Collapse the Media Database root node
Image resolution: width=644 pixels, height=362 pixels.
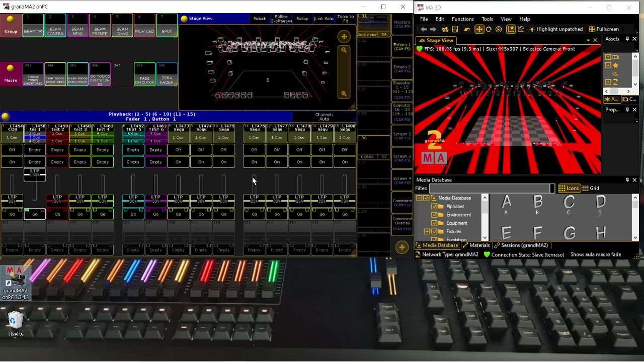(x=419, y=198)
